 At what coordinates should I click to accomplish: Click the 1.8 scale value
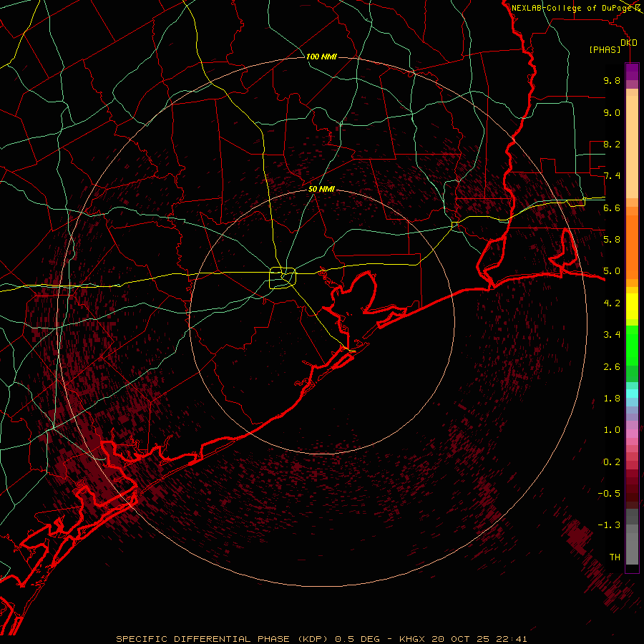click(612, 399)
